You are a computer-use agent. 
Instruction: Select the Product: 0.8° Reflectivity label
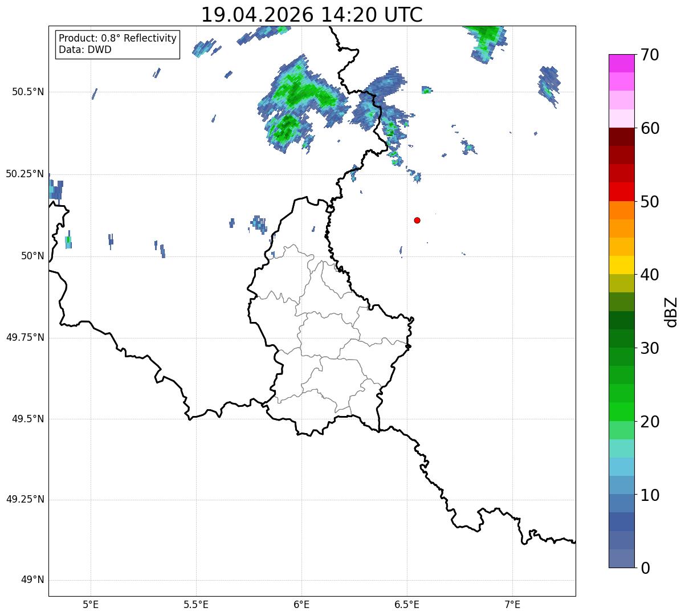click(118, 38)
